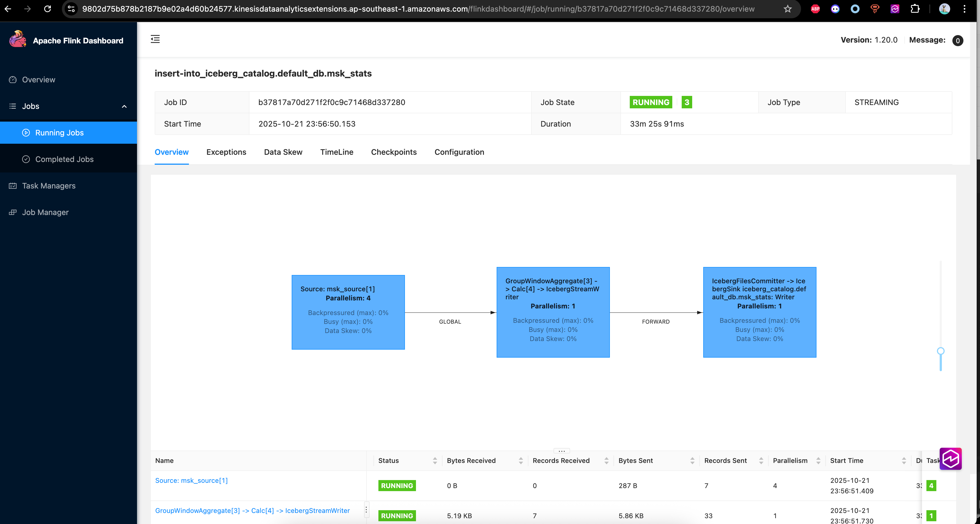Sort table by Status column

(x=434, y=460)
